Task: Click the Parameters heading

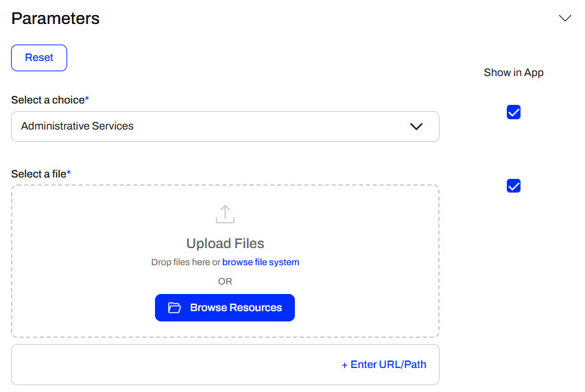Action: tap(56, 19)
